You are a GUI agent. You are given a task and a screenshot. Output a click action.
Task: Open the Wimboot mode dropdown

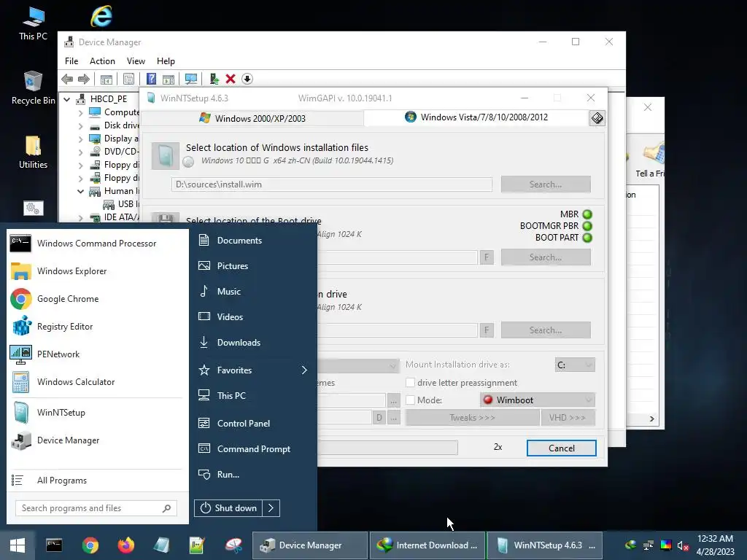click(538, 400)
